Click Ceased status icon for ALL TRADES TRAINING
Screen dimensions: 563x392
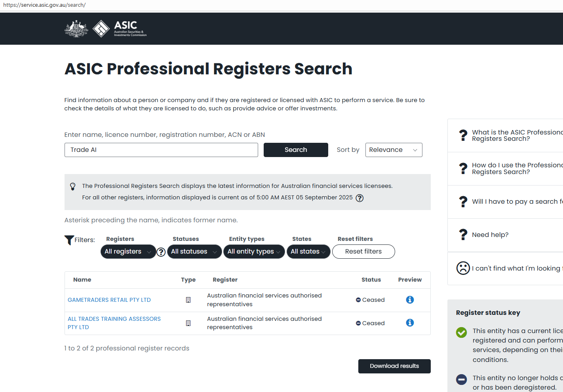point(358,323)
